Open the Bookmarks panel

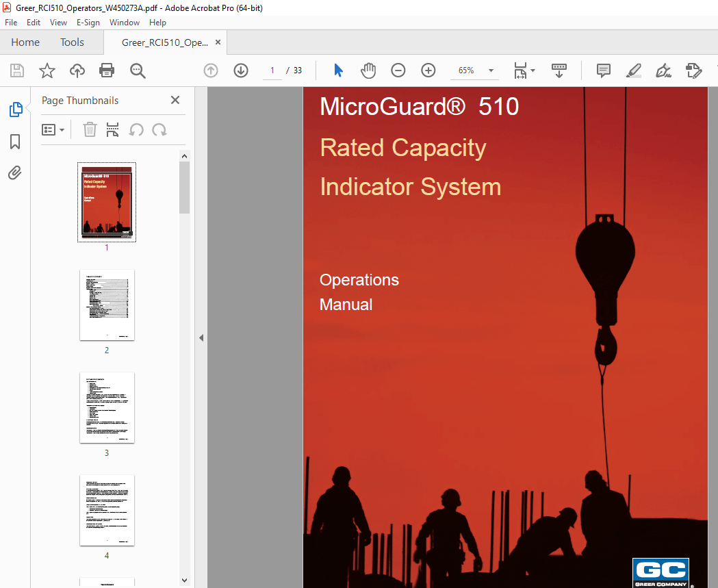(15, 141)
